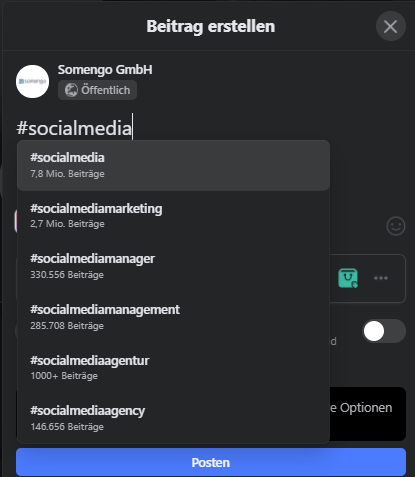This screenshot has width=415, height=477.
Task: Select the #socialmedia hashtag suggestion
Action: (173, 165)
